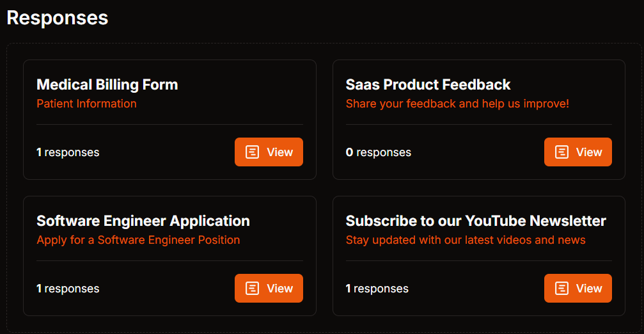Click the Patient Information subtitle
The width and height of the screenshot is (644, 334).
click(87, 104)
